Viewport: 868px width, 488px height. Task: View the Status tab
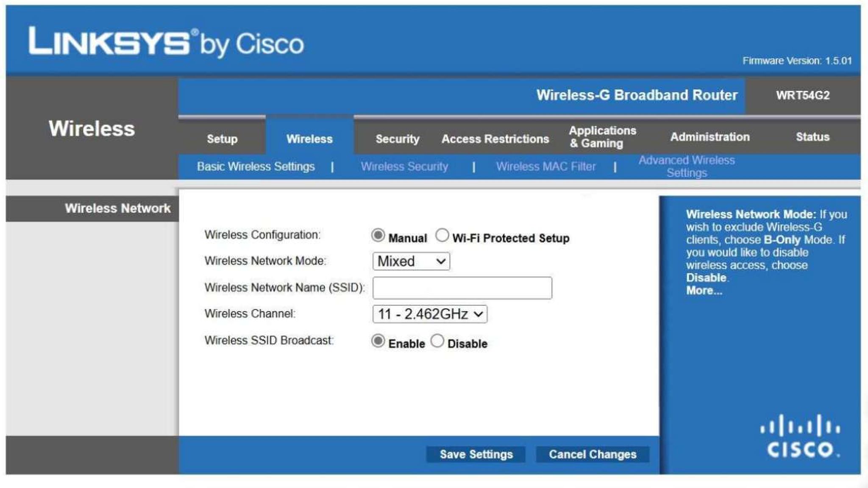pos(812,137)
